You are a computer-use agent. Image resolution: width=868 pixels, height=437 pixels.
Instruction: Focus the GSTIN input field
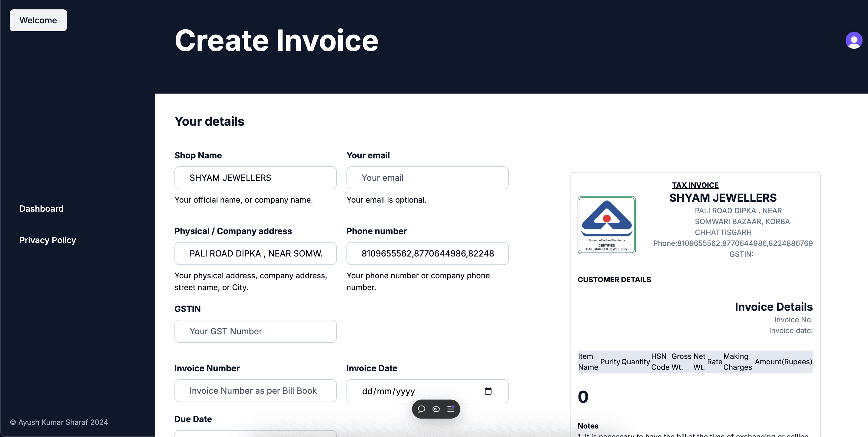[x=255, y=331]
